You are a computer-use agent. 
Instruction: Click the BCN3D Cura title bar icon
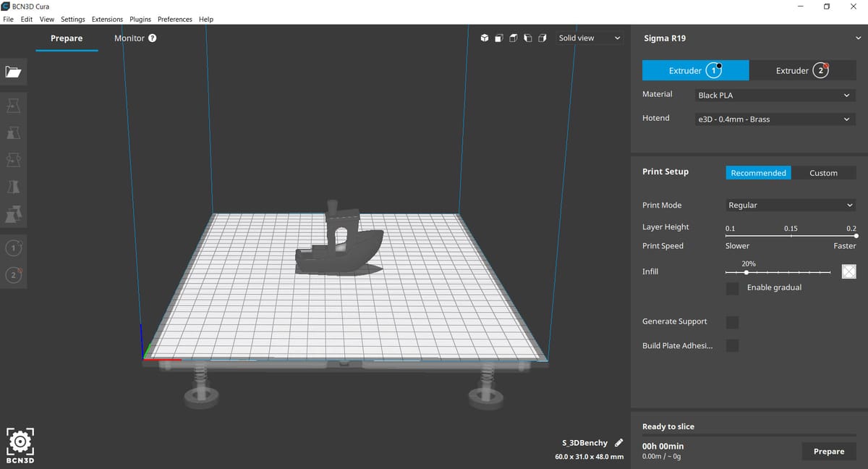coord(6,6)
